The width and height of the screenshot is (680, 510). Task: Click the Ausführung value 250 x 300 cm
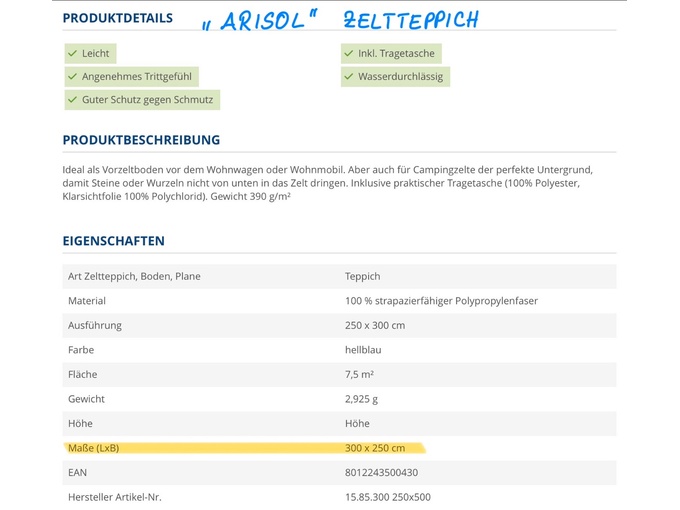(377, 325)
